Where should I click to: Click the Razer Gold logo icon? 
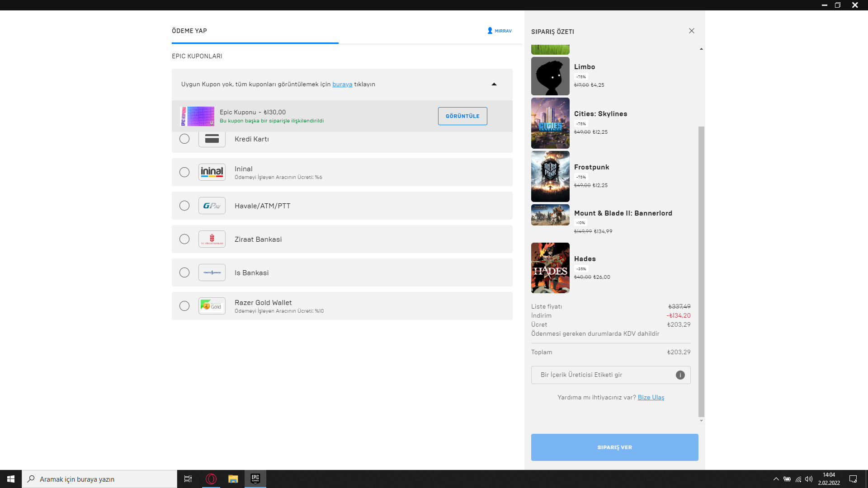pyautogui.click(x=212, y=306)
